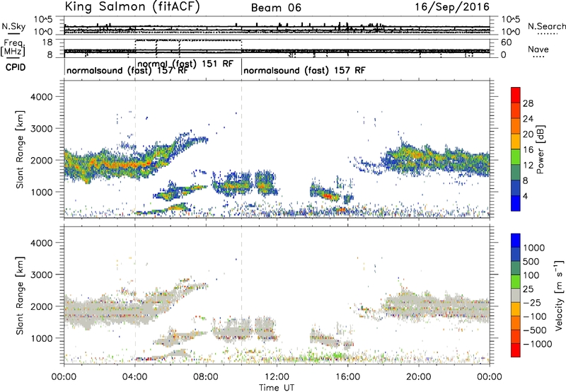Click the "24" label on the power colorbar
566x392 pixels.
[528, 119]
